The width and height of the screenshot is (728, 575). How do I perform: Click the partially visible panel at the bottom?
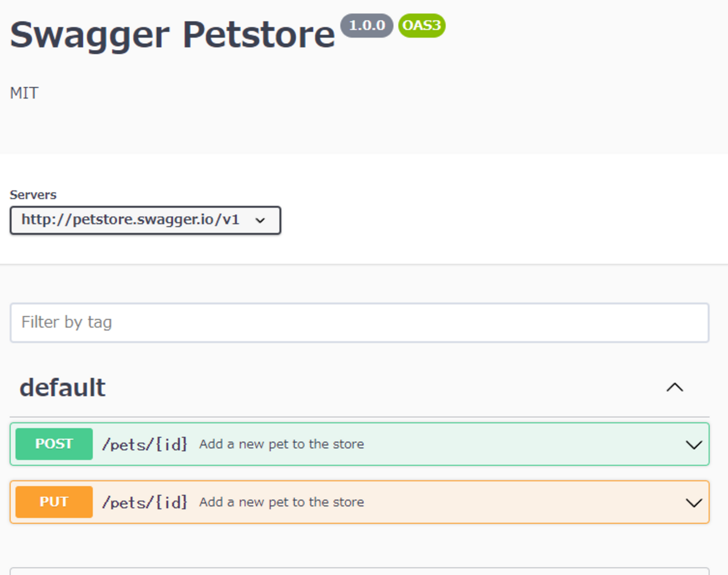(359, 571)
